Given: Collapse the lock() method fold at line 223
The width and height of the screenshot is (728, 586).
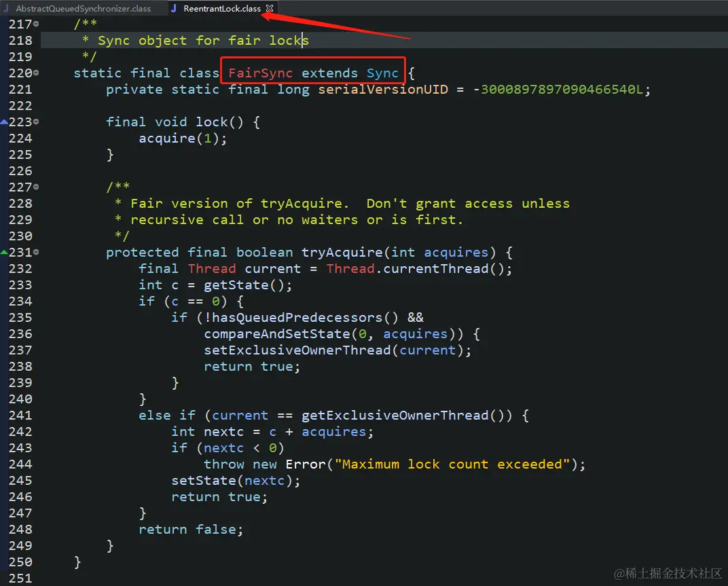Looking at the screenshot, I should click(x=36, y=122).
